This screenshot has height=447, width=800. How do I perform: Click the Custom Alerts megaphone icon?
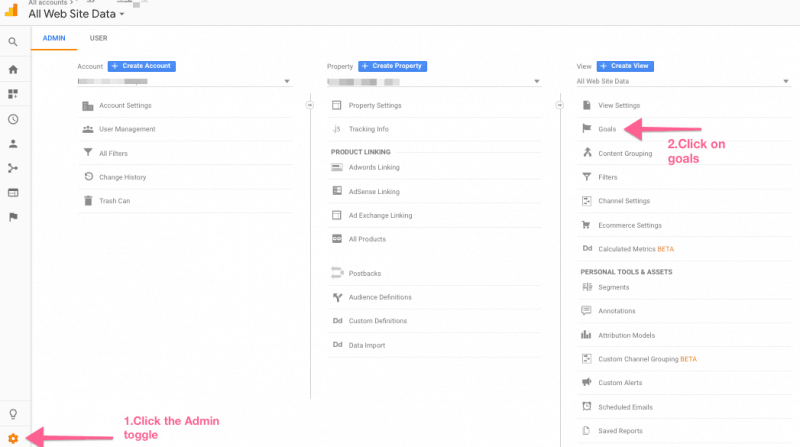tap(586, 382)
